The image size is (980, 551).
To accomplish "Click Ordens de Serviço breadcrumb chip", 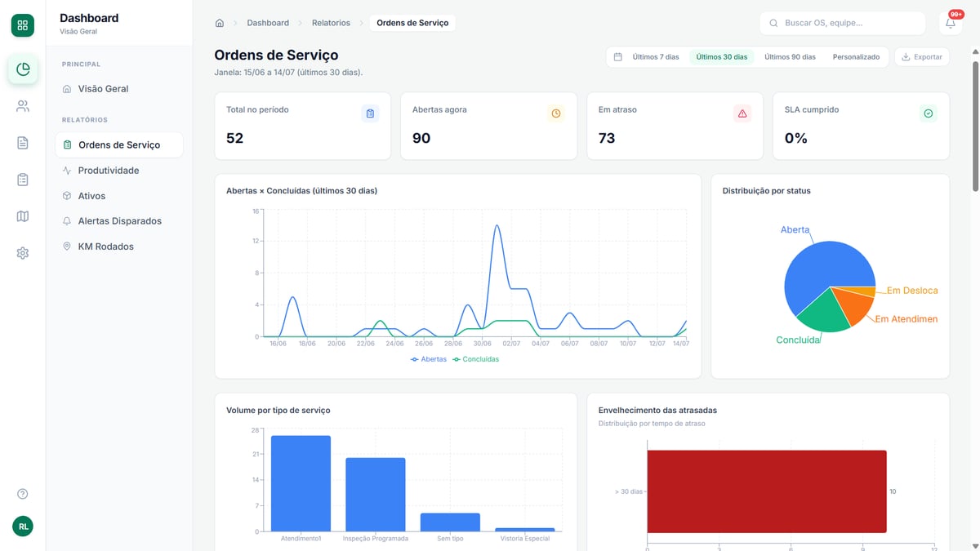I will coord(412,23).
